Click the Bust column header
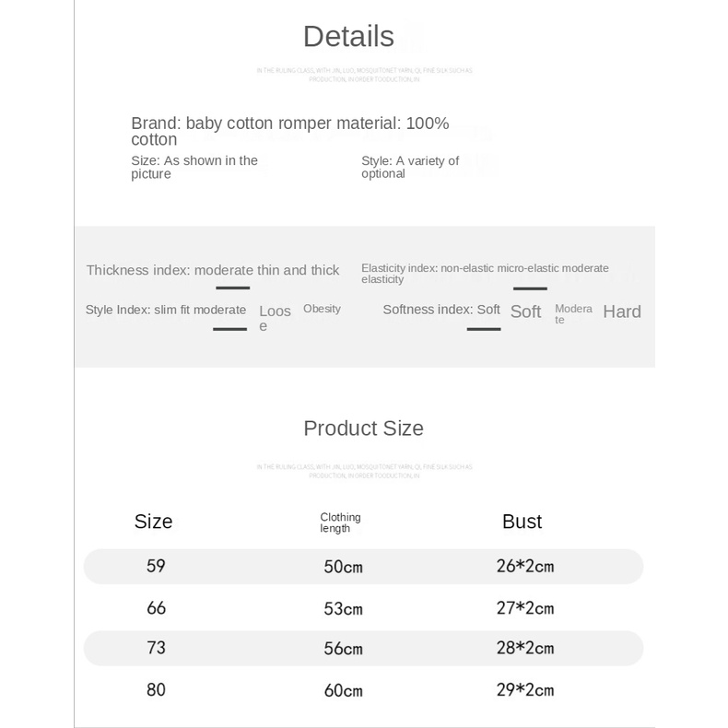The image size is (728, 728). (522, 522)
